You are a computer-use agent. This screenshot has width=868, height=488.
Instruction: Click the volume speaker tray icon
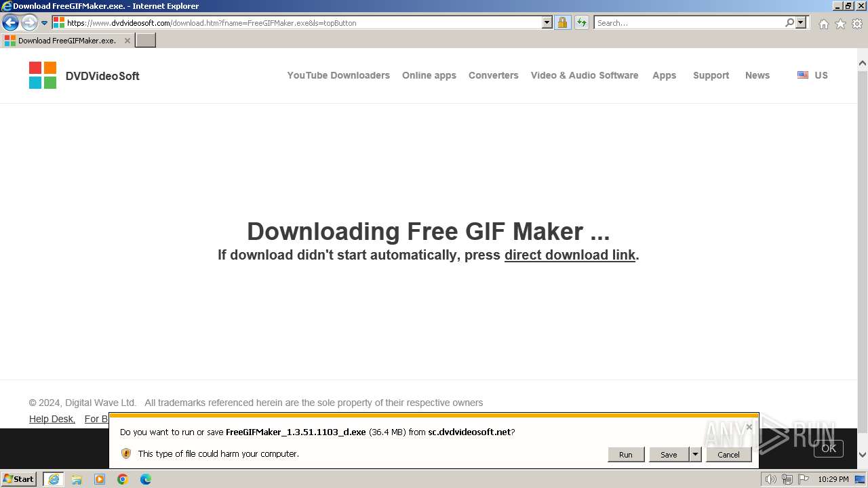771,479
